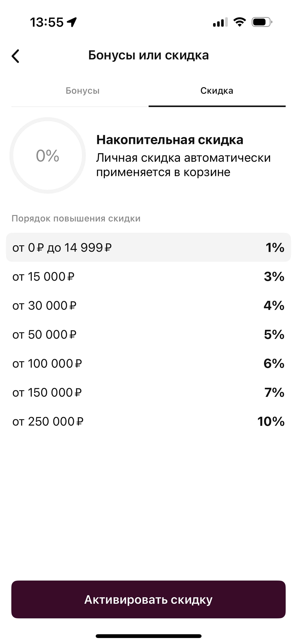Tap the 0% circular progress indicator
The image size is (297, 644).
(47, 156)
